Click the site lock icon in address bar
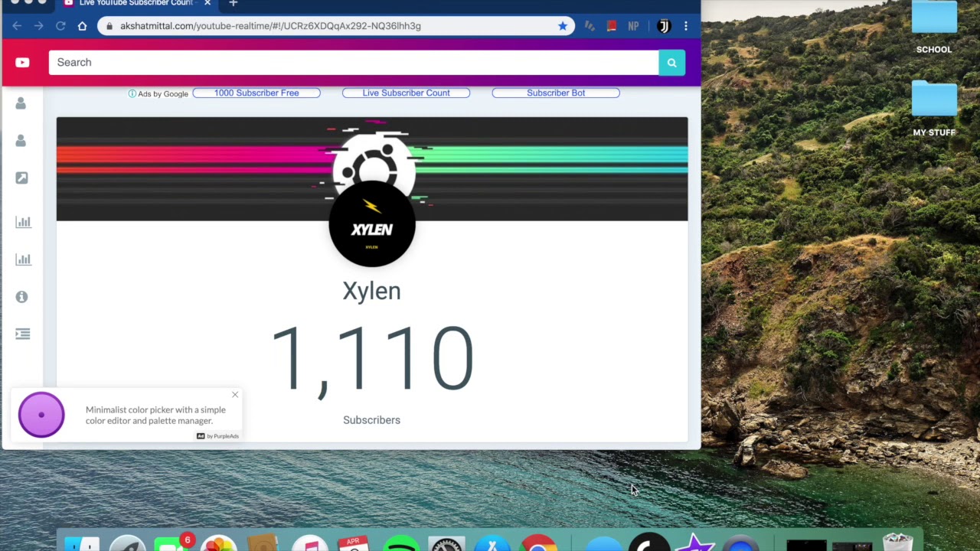 [x=109, y=26]
